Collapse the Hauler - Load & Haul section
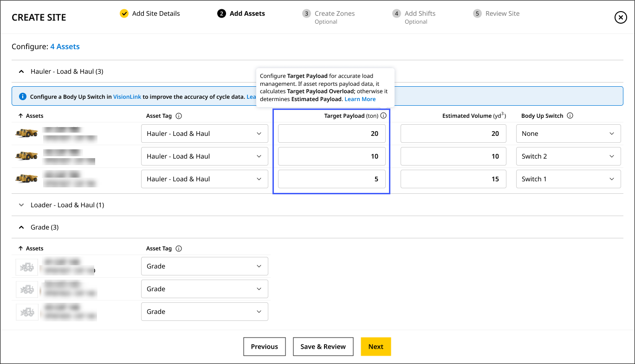 click(21, 71)
